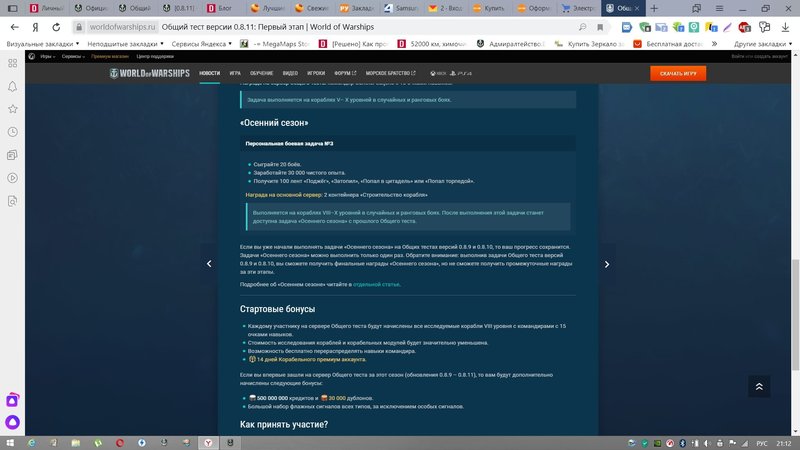Open the Адмиралтейство bookmark
The height and width of the screenshot is (450, 800).
(x=511, y=44)
